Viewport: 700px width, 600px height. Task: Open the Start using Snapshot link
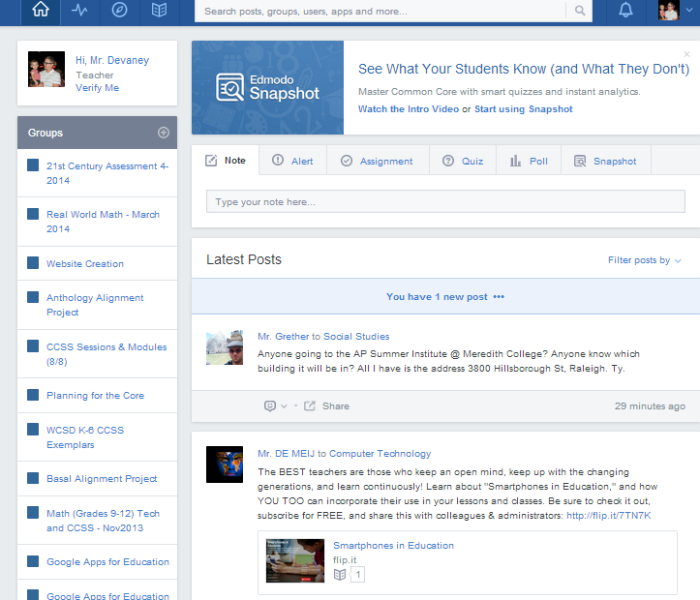click(523, 109)
